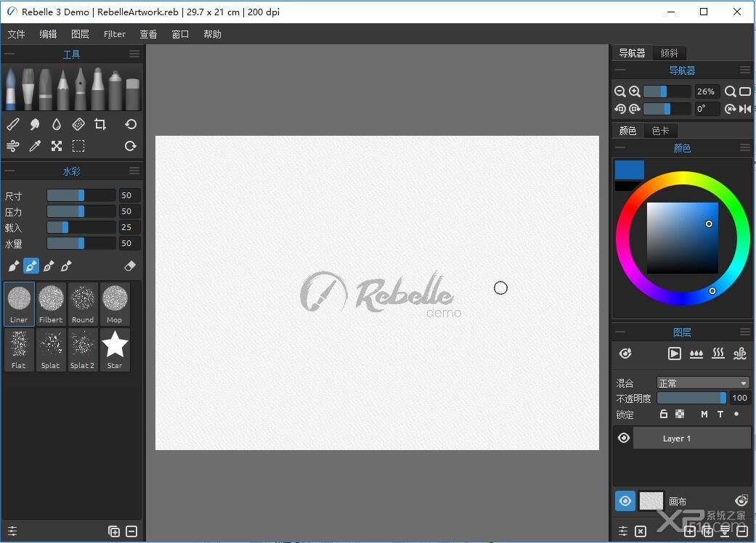Select the dry tool
The height and width of the screenshot is (543, 756).
(78, 124)
